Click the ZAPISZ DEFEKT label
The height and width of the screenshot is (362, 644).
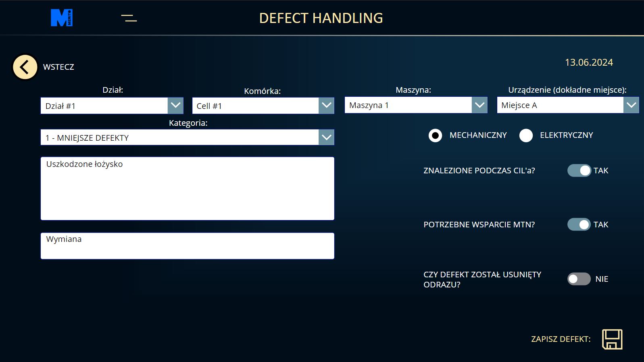561,339
